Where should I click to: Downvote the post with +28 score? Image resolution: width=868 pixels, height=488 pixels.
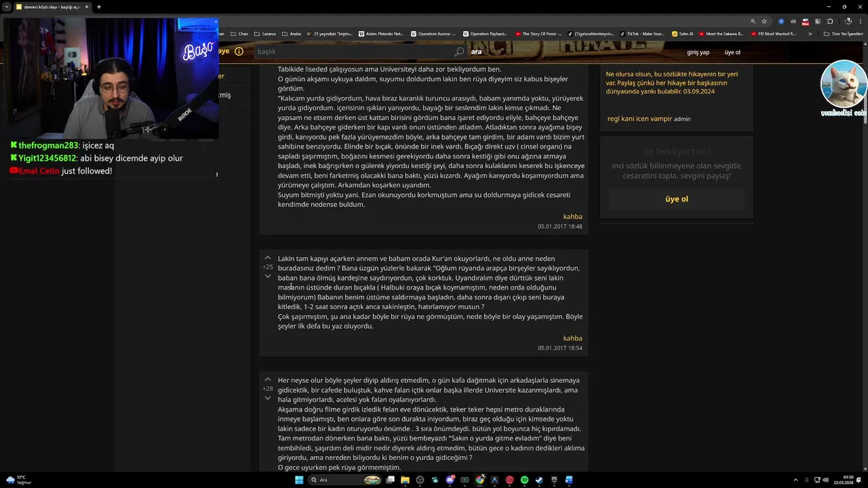click(x=268, y=398)
